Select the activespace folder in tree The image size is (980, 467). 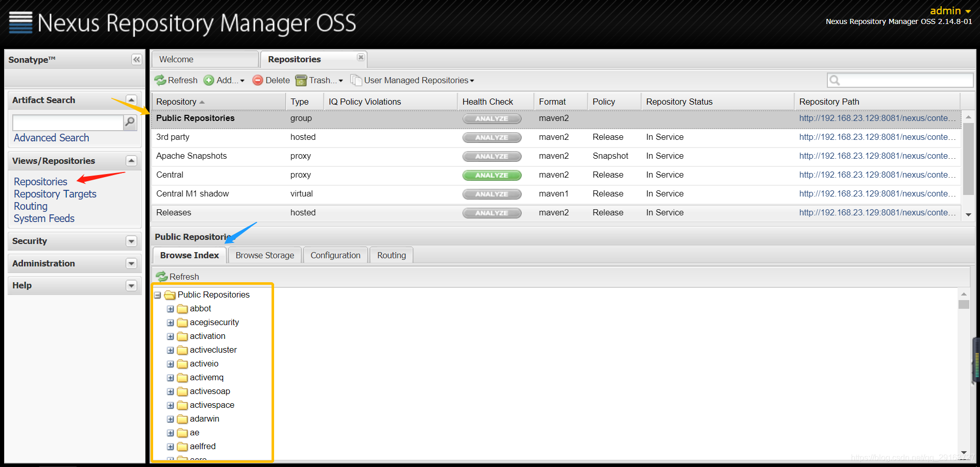pos(212,405)
